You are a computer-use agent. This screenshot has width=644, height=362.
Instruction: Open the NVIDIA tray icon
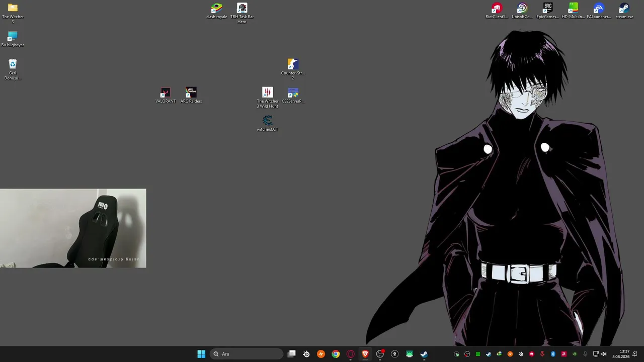click(575, 354)
